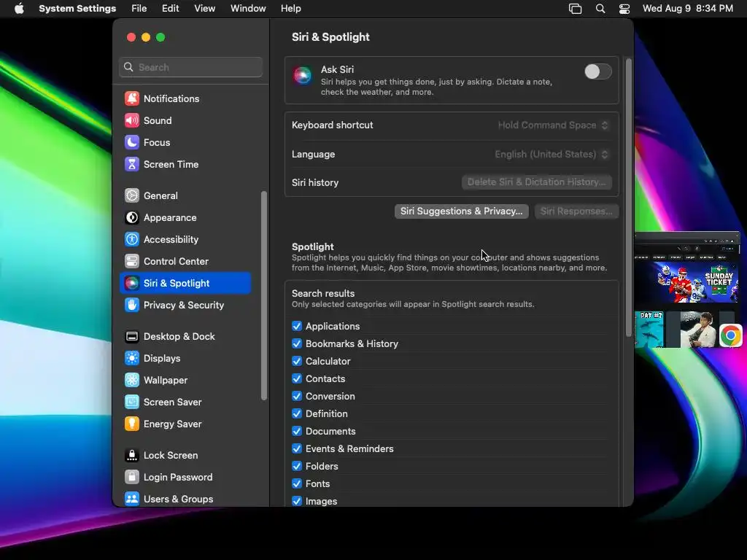
Task: Click the Siri orb icon beside Ask Siri
Action: pos(303,75)
